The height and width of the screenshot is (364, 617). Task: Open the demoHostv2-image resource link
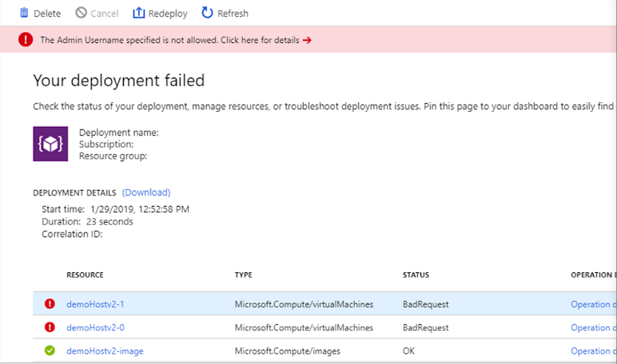105,350
